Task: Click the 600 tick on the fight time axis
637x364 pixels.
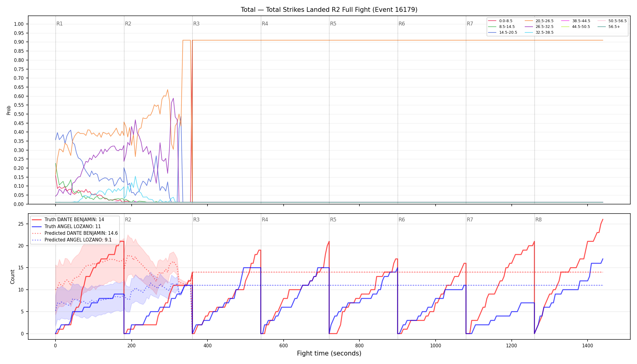Action: tap(283, 345)
